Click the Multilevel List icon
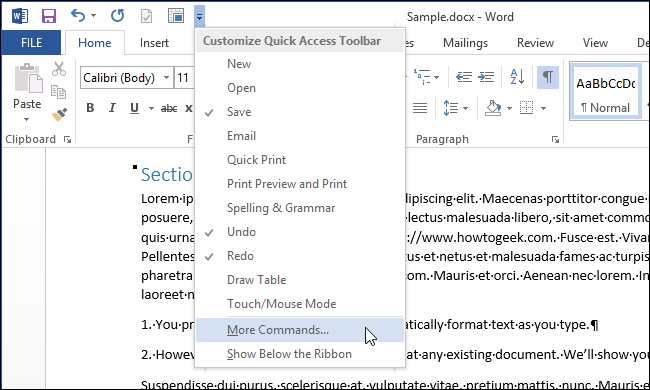The height and width of the screenshot is (390, 650). 422,77
